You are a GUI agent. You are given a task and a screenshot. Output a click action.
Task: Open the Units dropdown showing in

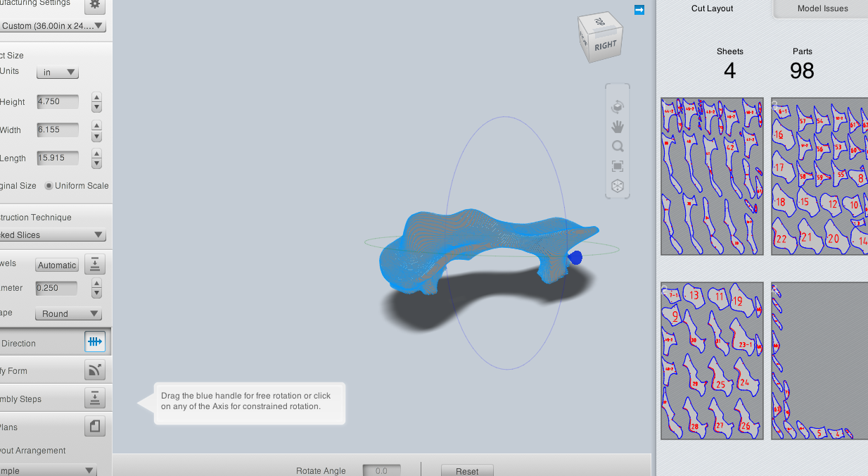[58, 72]
